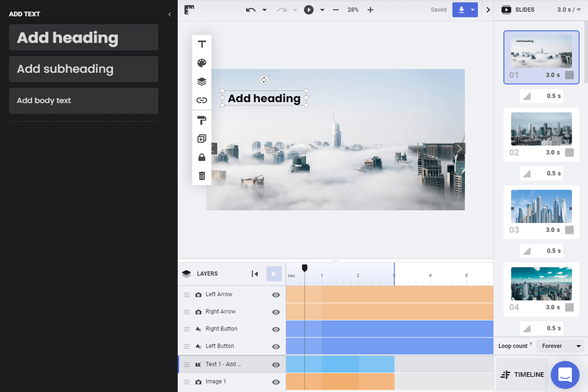Click the TIMELINE button
This screenshot has width=588, height=392.
pyautogui.click(x=522, y=375)
